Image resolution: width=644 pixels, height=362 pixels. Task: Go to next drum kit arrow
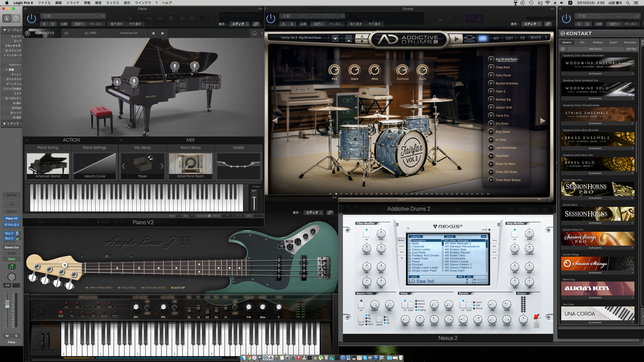click(x=542, y=121)
